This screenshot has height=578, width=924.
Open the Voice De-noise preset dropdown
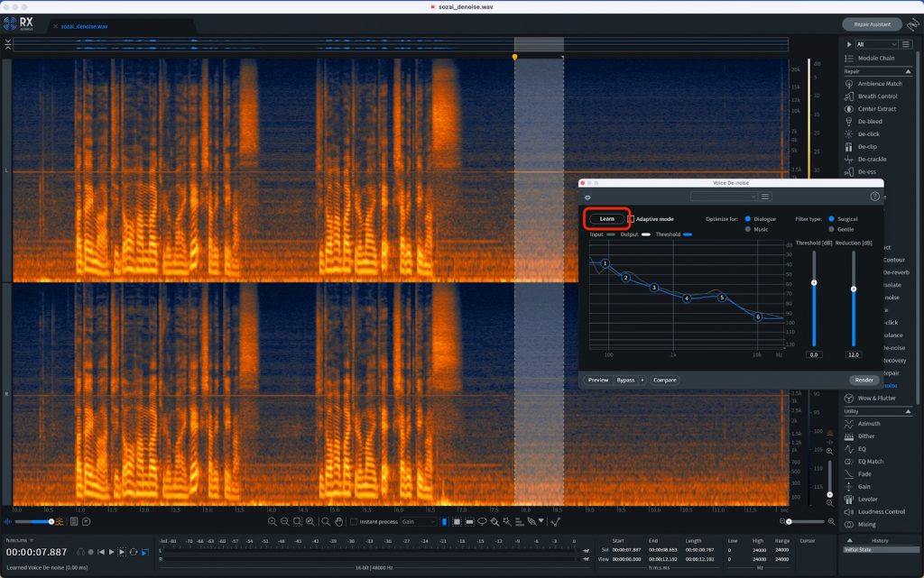pyautogui.click(x=723, y=196)
